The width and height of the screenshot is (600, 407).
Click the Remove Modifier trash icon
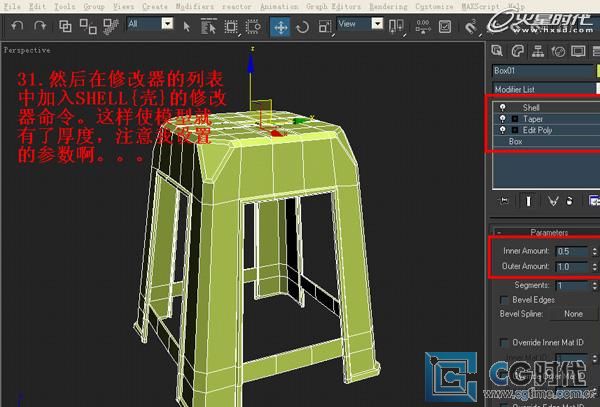570,201
